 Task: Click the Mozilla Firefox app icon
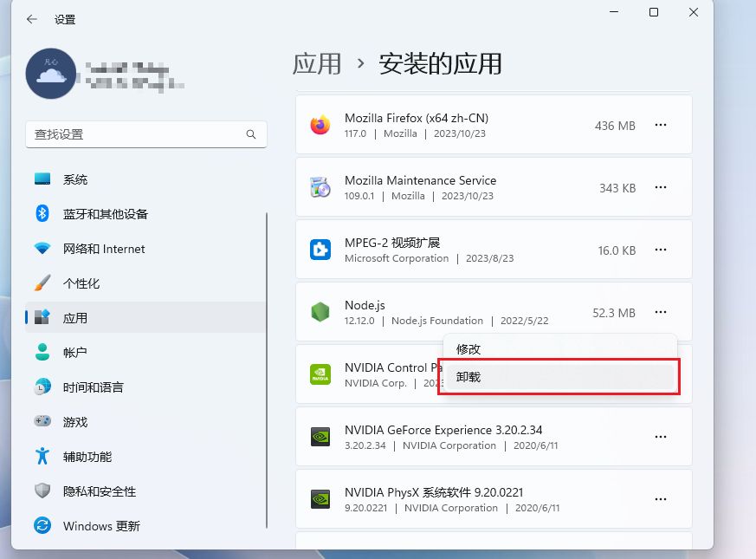point(320,125)
